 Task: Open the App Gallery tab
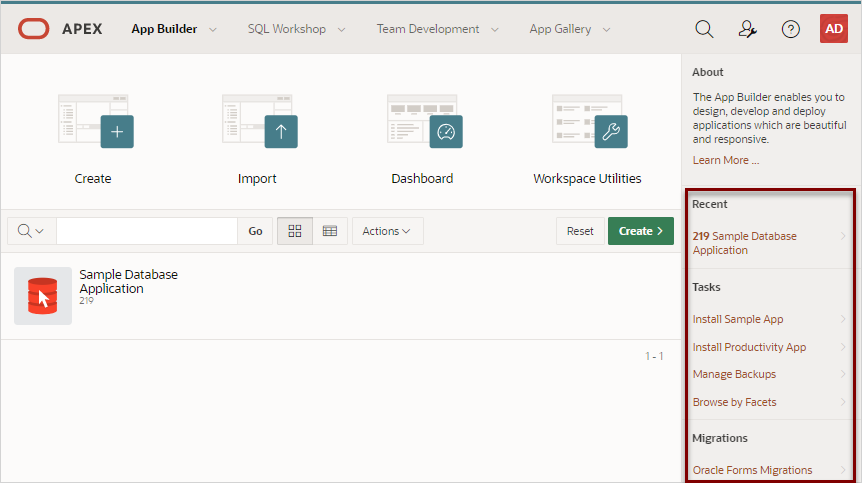560,29
